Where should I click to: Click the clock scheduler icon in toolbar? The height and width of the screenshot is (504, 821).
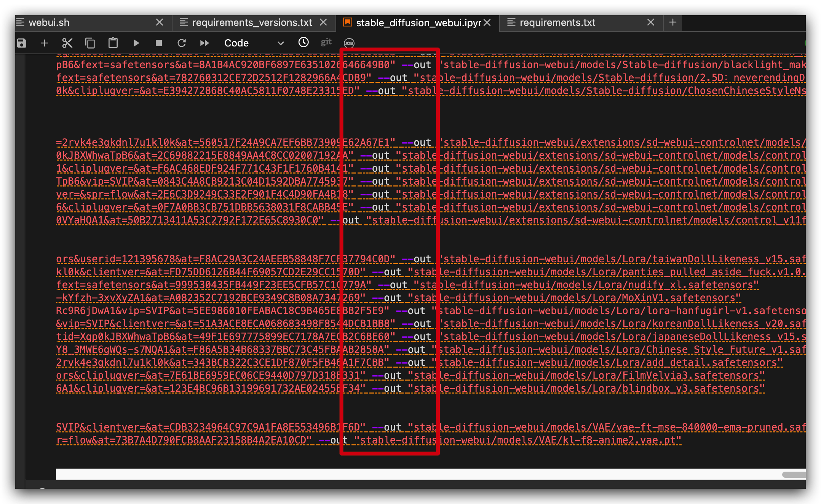(x=303, y=42)
